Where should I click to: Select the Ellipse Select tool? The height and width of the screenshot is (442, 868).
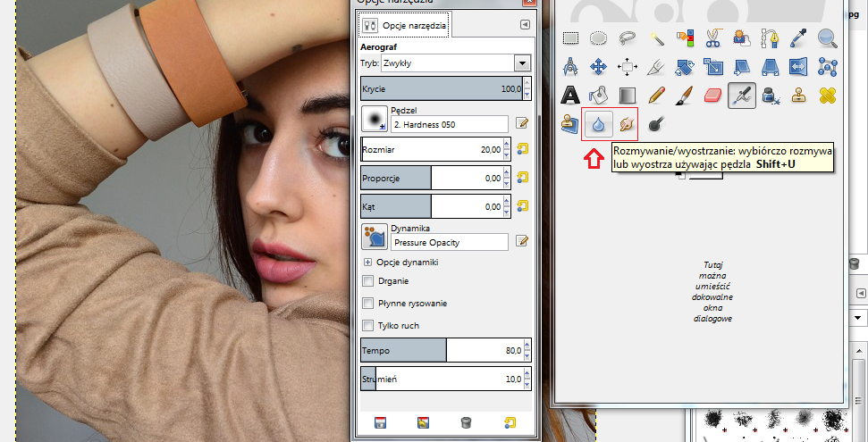598,38
